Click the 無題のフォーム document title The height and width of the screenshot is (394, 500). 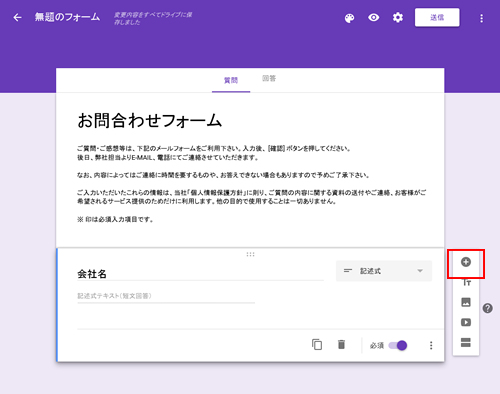click(67, 17)
